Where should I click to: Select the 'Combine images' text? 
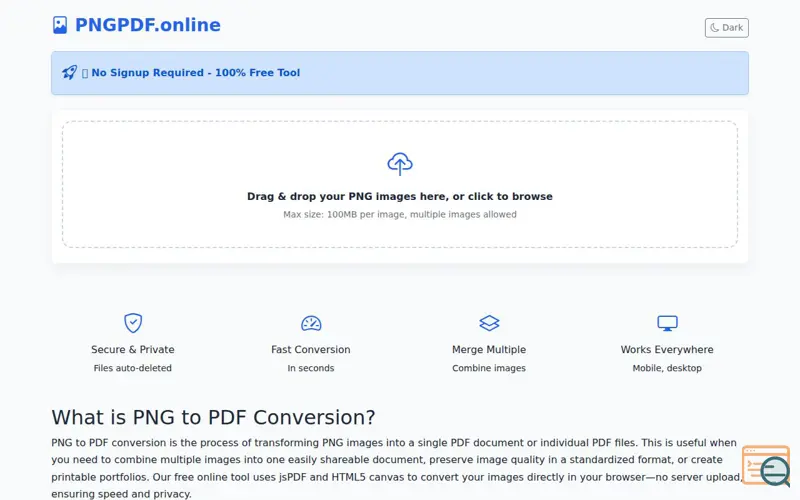[x=489, y=368]
